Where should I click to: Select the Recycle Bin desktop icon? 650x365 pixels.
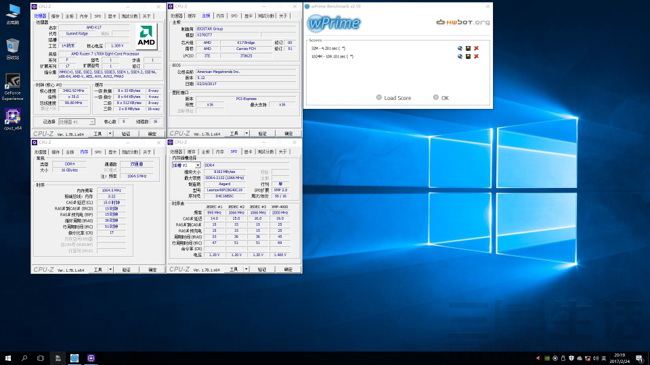pyautogui.click(x=13, y=49)
